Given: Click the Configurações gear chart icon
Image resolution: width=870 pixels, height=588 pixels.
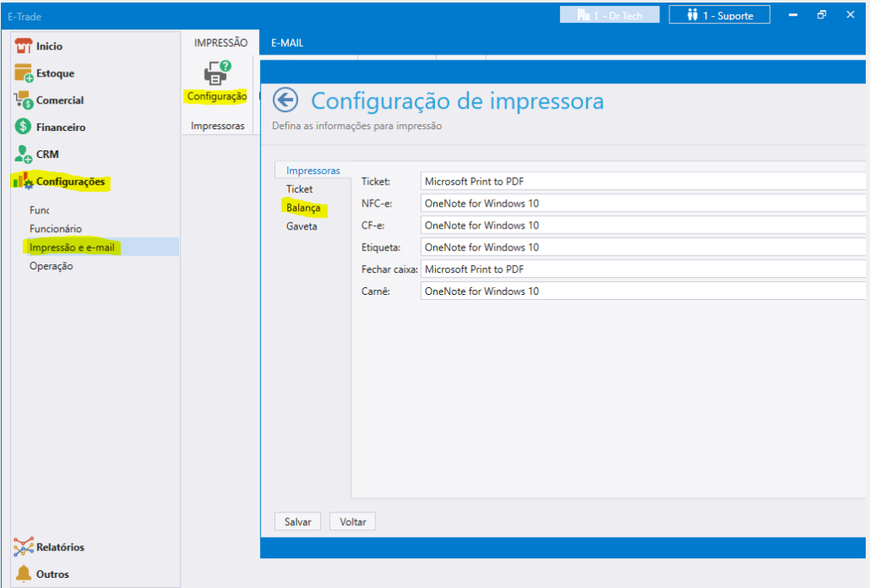Looking at the screenshot, I should point(24,181).
